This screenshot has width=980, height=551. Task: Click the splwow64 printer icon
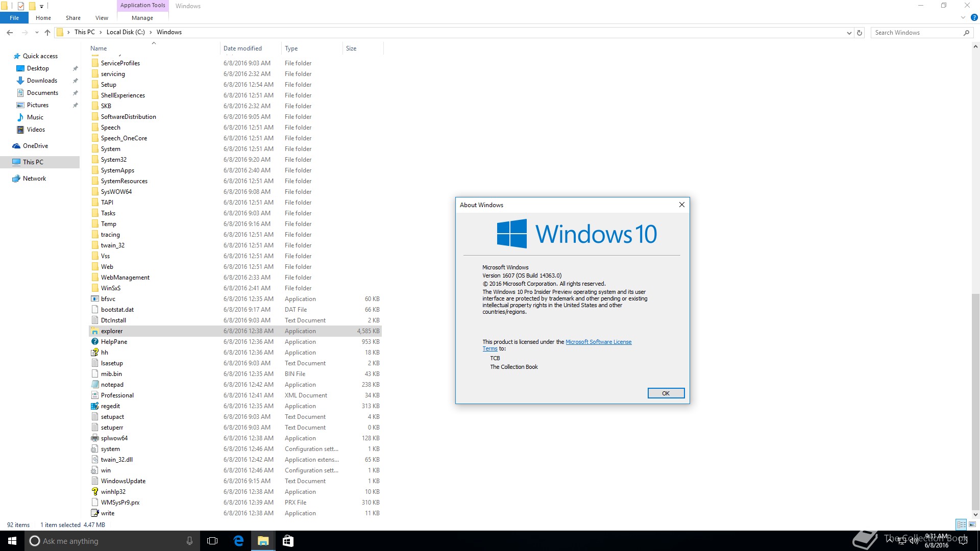pyautogui.click(x=95, y=438)
